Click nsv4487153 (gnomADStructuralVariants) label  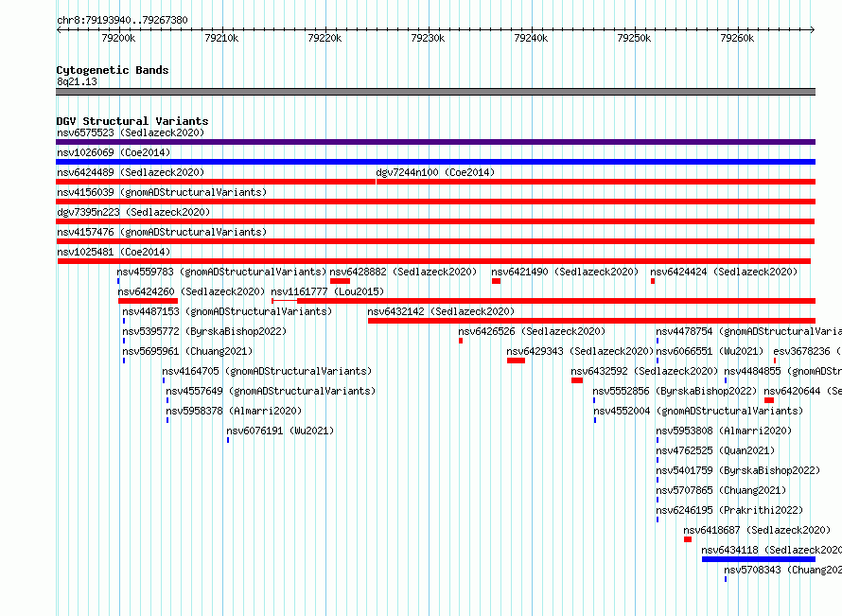tap(227, 311)
